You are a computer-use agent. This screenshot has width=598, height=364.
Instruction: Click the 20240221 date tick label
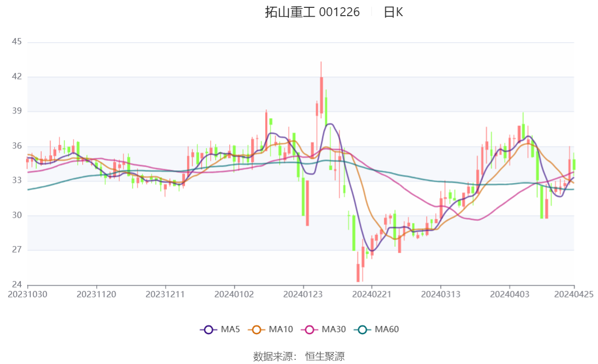tap(372, 294)
